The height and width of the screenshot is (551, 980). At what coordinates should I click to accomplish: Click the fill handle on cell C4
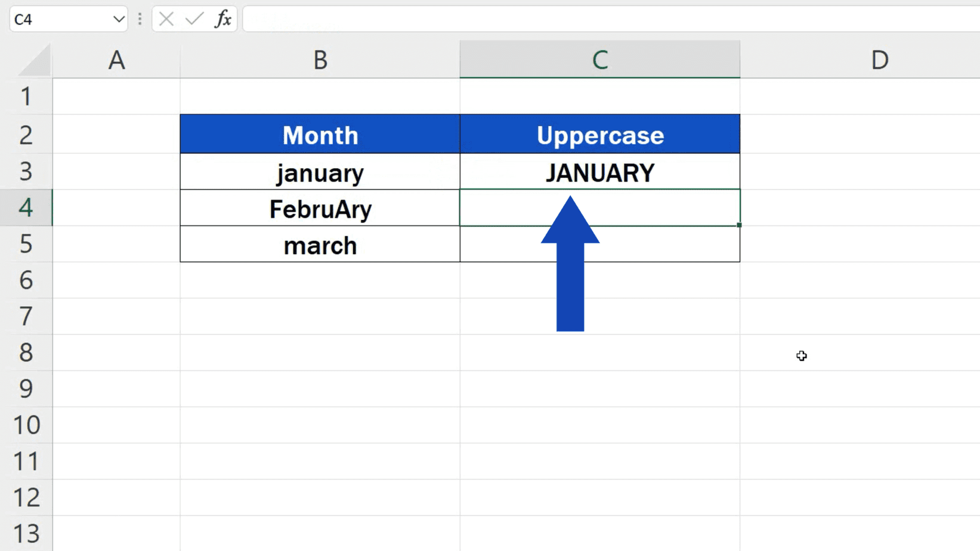point(739,225)
